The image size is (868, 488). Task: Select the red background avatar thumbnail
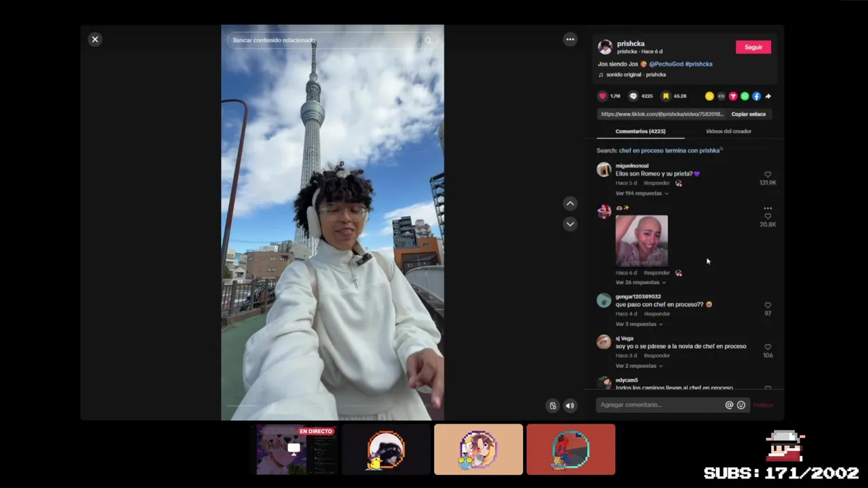pos(570,449)
